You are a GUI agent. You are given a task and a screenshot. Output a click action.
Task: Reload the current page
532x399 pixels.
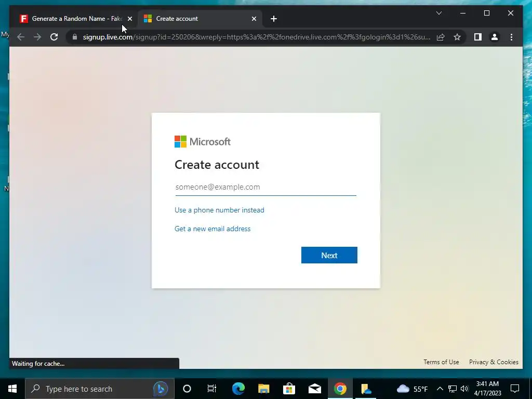tap(54, 37)
